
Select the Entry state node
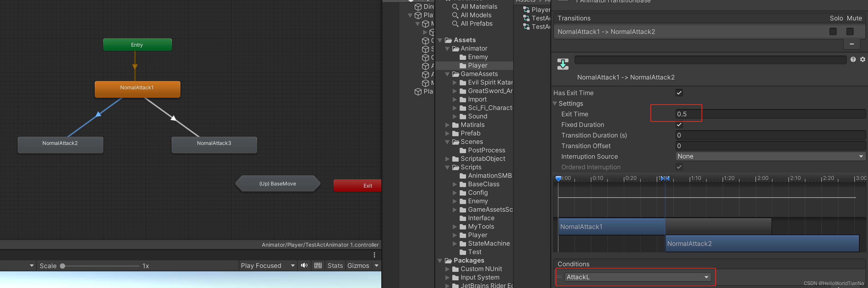click(137, 45)
